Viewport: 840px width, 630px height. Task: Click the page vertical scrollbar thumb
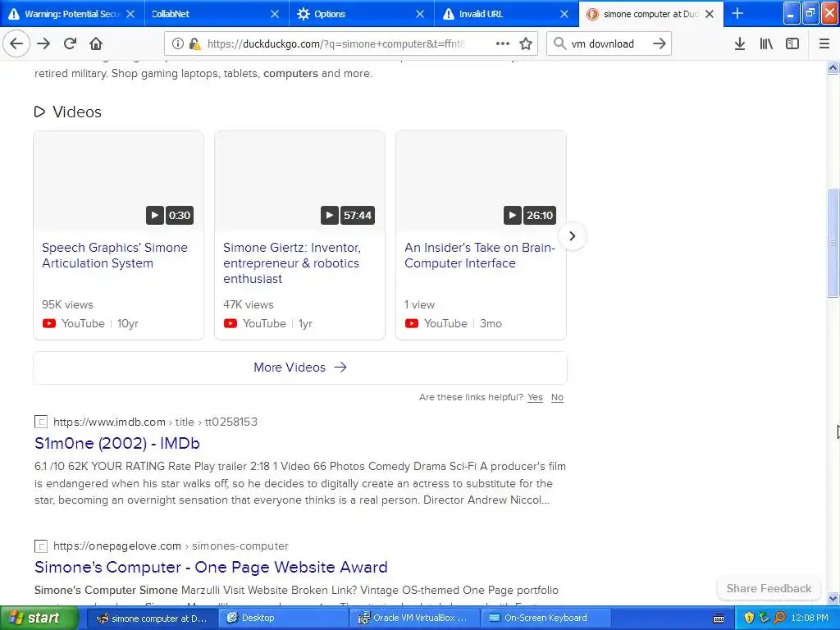coord(833,243)
